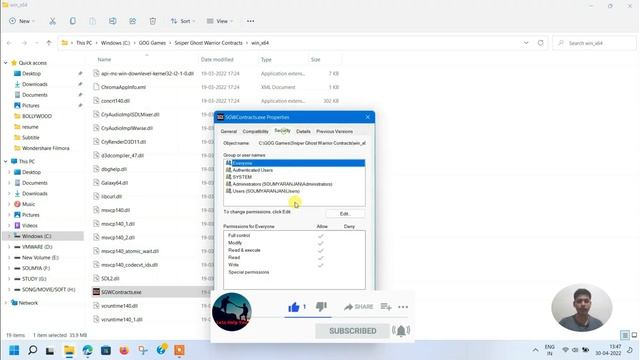Collapse the This PC tree node
640x360 pixels.
(x=6, y=162)
